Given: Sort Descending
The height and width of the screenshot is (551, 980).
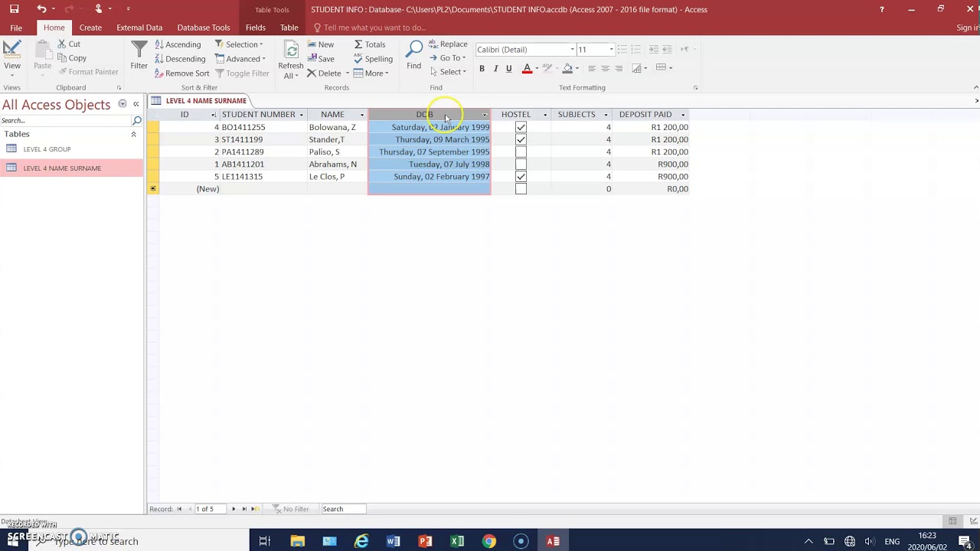Looking at the screenshot, I should pyautogui.click(x=180, y=59).
